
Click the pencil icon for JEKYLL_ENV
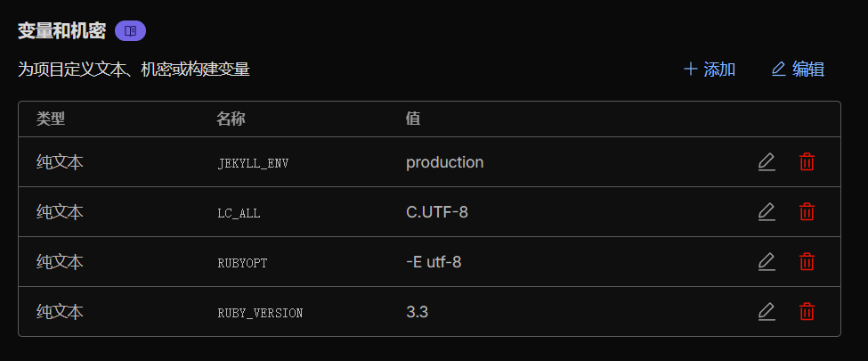click(767, 162)
